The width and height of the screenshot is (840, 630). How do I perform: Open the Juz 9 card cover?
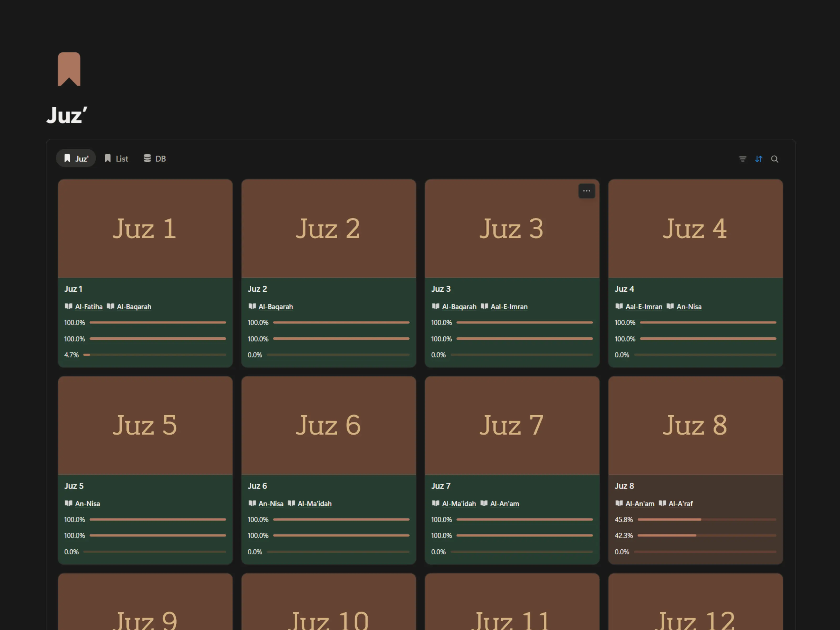click(x=145, y=604)
